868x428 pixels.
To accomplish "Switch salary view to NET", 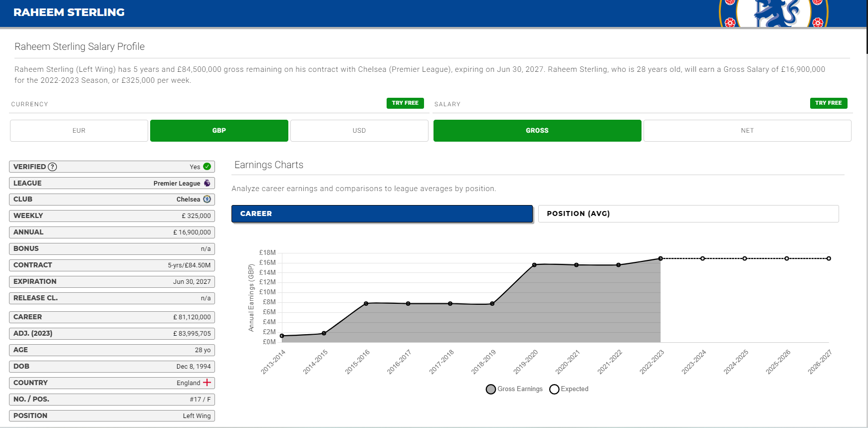I will [747, 131].
